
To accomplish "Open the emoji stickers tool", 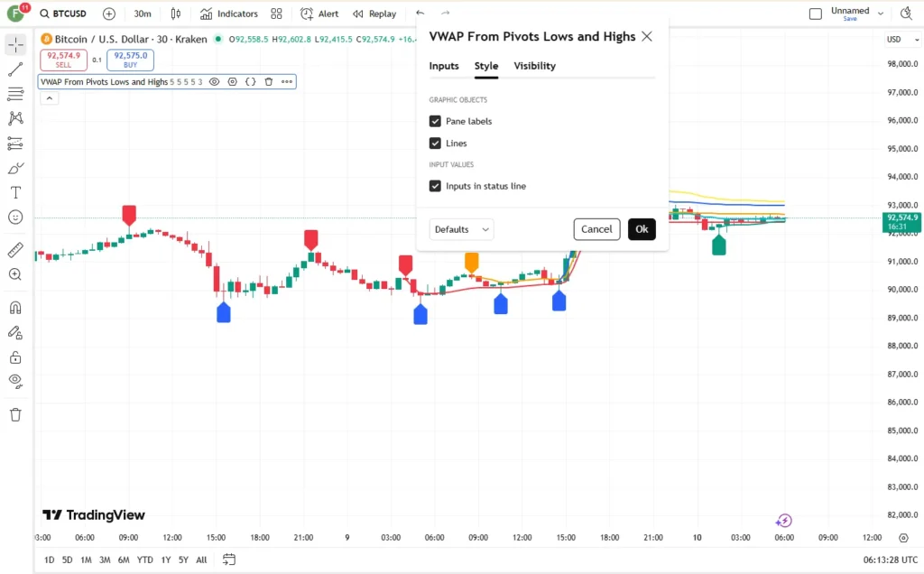I will (x=15, y=218).
